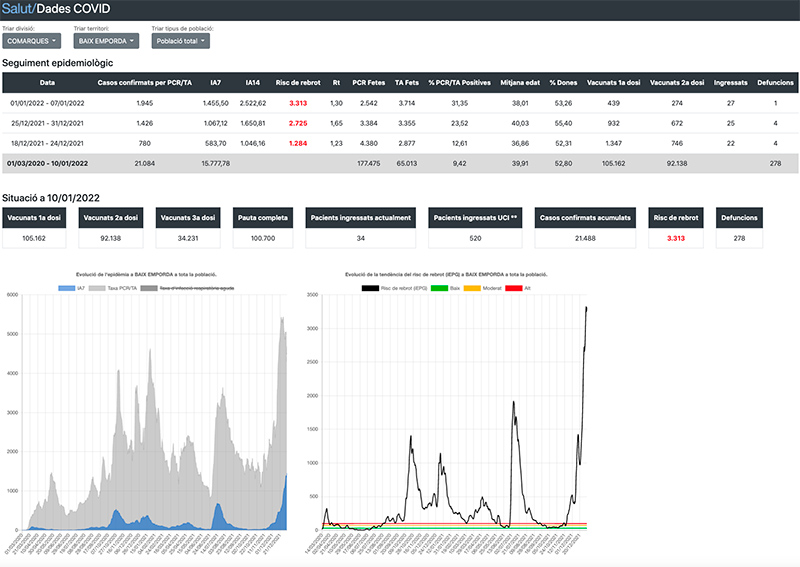This screenshot has width=800, height=567.
Task: Click the Rt column header
Action: [336, 83]
